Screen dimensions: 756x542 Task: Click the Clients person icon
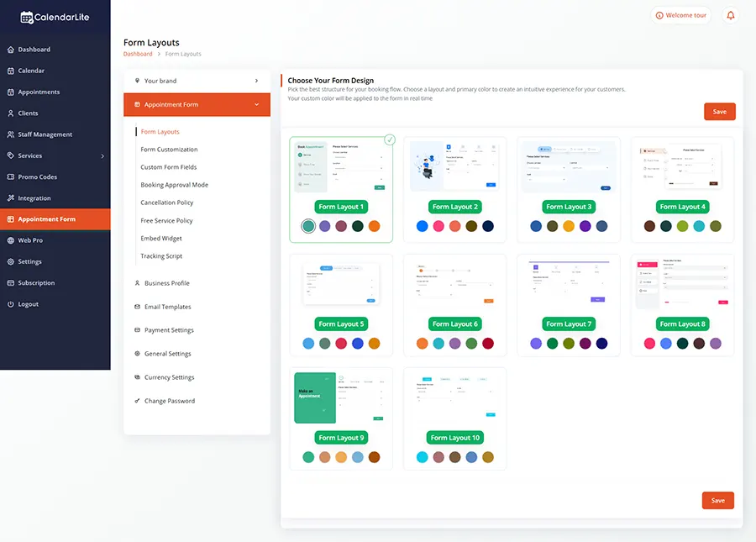(x=11, y=113)
